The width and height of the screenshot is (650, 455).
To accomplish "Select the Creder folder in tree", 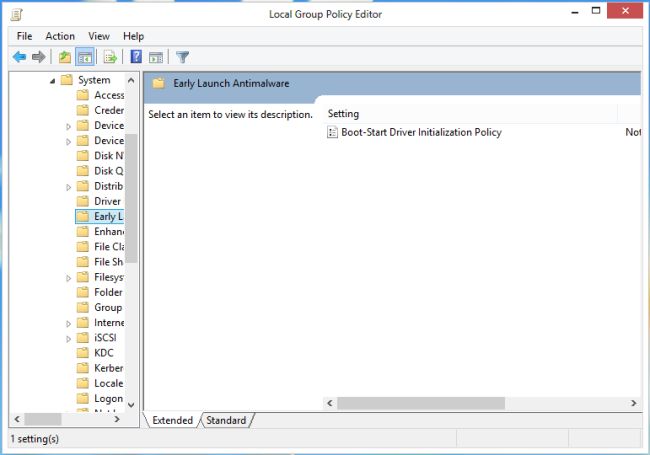I will point(101,110).
